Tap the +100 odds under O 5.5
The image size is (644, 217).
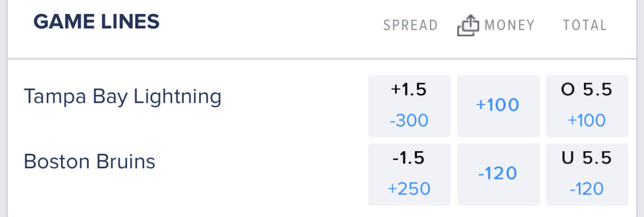[587, 121]
